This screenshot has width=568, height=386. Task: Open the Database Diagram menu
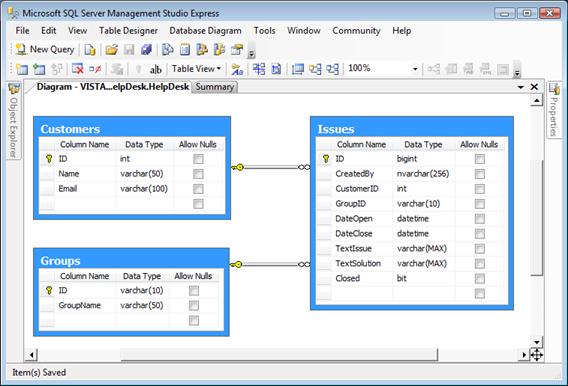click(x=205, y=31)
